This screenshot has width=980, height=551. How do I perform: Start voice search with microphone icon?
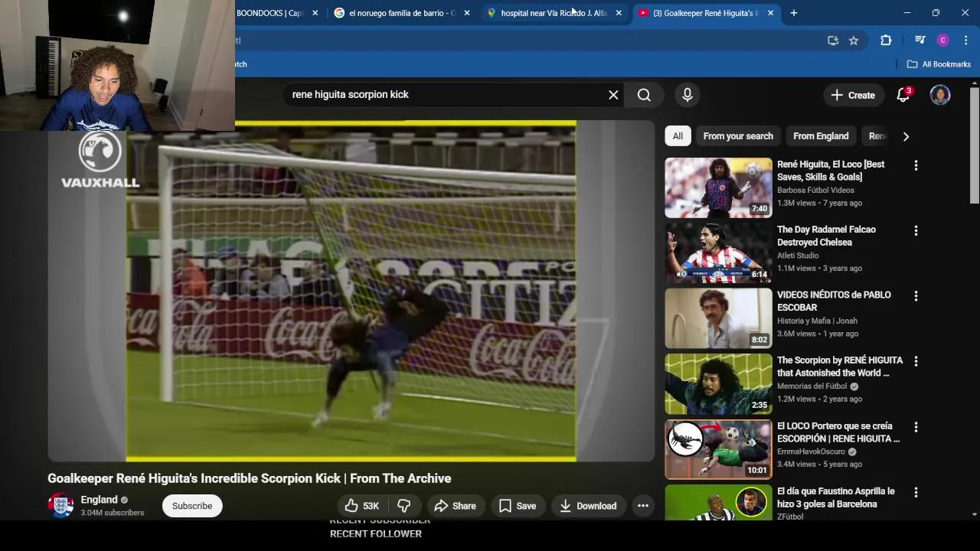688,95
